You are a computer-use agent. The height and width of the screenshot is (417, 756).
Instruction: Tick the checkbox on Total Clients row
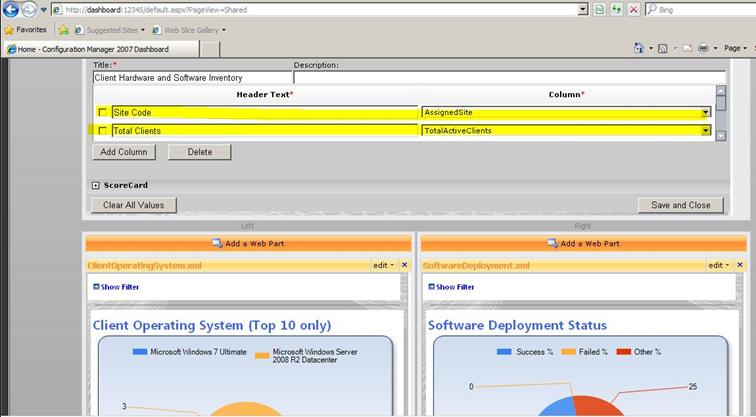102,131
